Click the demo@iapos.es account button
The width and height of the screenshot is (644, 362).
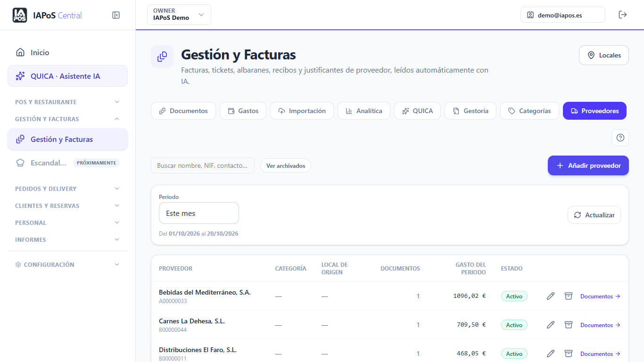pos(563,15)
